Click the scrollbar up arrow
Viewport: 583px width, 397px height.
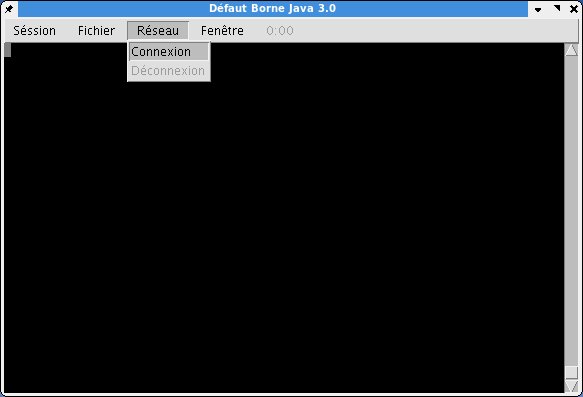click(571, 50)
